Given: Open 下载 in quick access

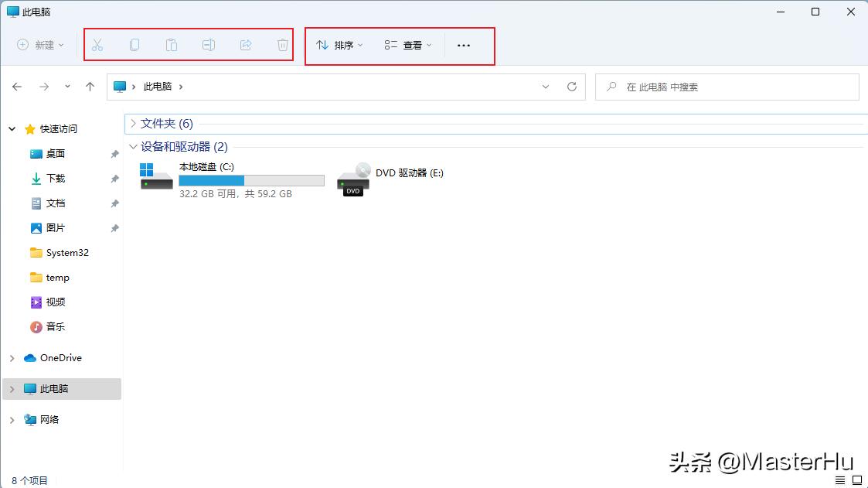Looking at the screenshot, I should 56,179.
